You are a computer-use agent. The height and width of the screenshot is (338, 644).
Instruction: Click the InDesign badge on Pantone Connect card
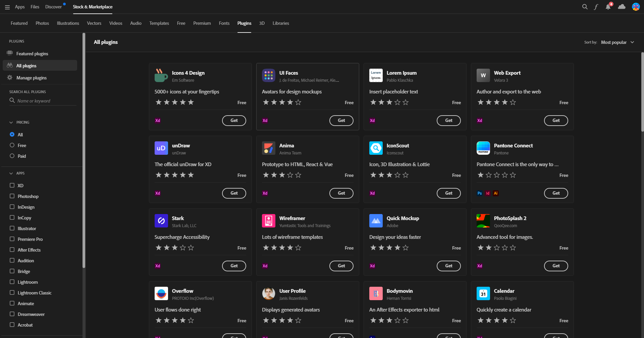tap(488, 193)
